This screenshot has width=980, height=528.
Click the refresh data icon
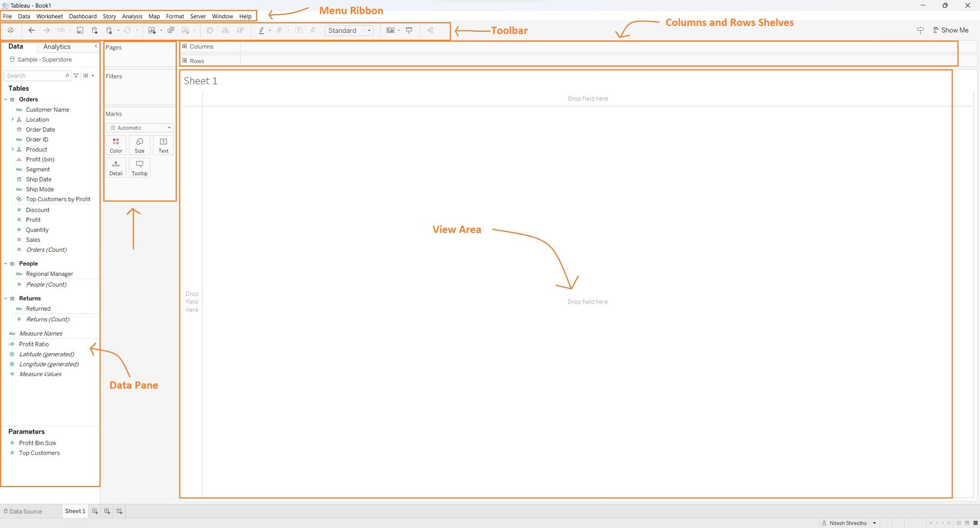127,30
